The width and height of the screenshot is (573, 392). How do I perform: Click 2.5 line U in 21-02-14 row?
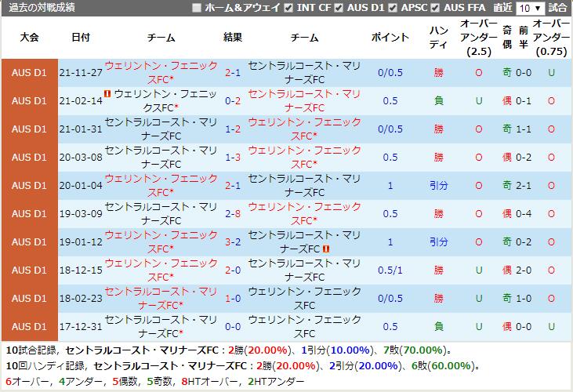tap(479, 101)
